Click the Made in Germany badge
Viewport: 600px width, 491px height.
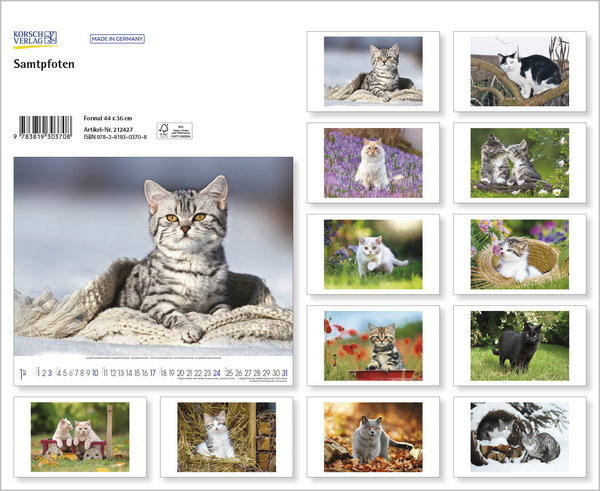(118, 39)
